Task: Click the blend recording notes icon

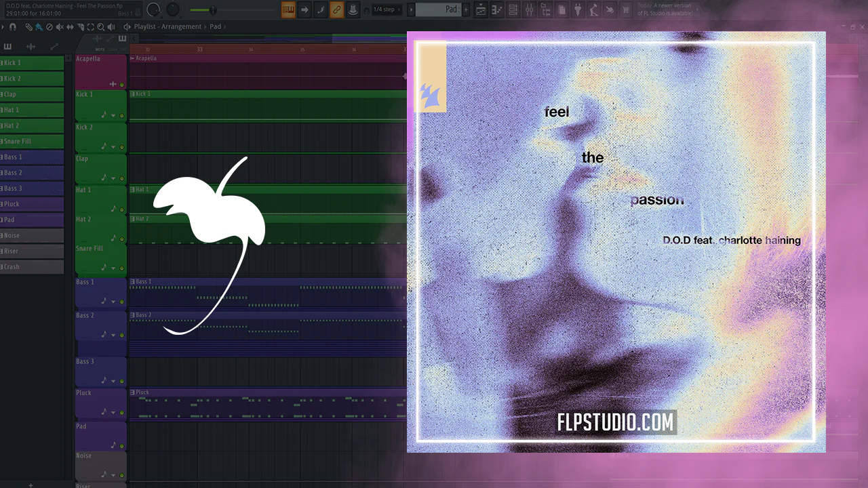Action: [x=321, y=9]
